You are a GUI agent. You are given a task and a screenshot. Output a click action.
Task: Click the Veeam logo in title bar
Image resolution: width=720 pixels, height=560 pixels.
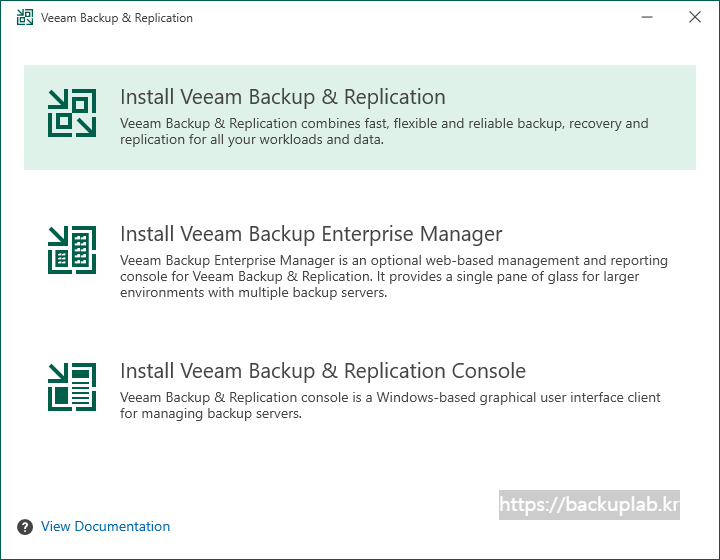[25, 17]
